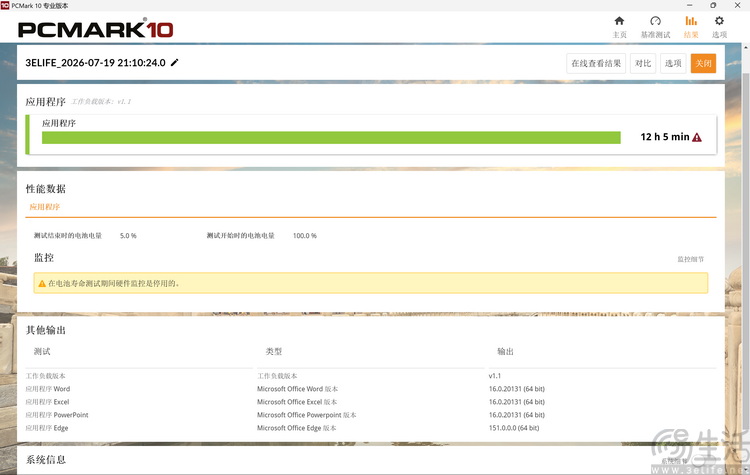This screenshot has height=475, width=750.
Task: Click the PCMark 10 app icon in title bar
Action: 5,5
